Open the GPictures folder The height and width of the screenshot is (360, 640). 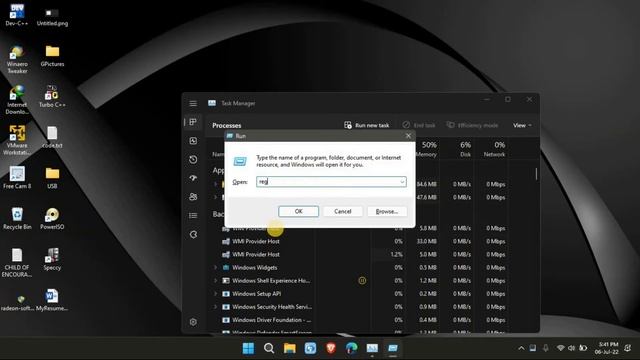[x=52, y=56]
